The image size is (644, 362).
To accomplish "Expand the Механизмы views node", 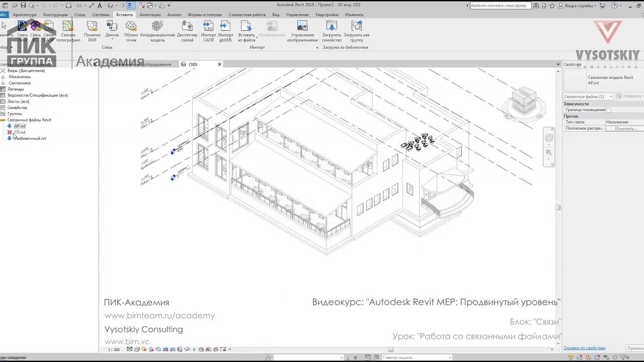I will click(3, 77).
